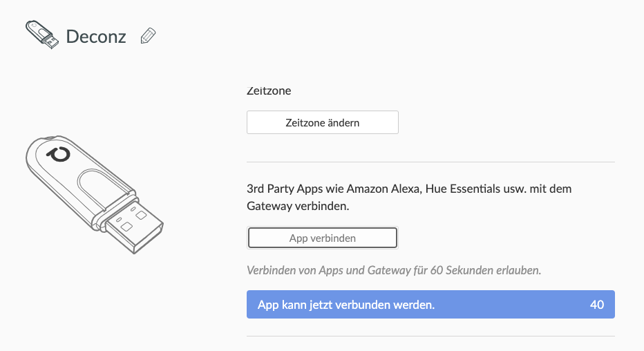The image size is (644, 351).
Task: Click the small USB stick icon in header
Action: coord(42,35)
